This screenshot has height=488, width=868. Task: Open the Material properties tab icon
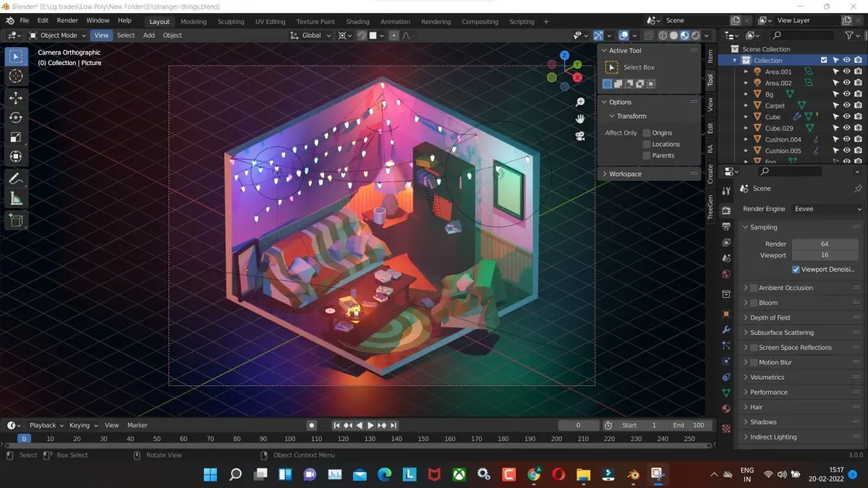click(x=726, y=409)
